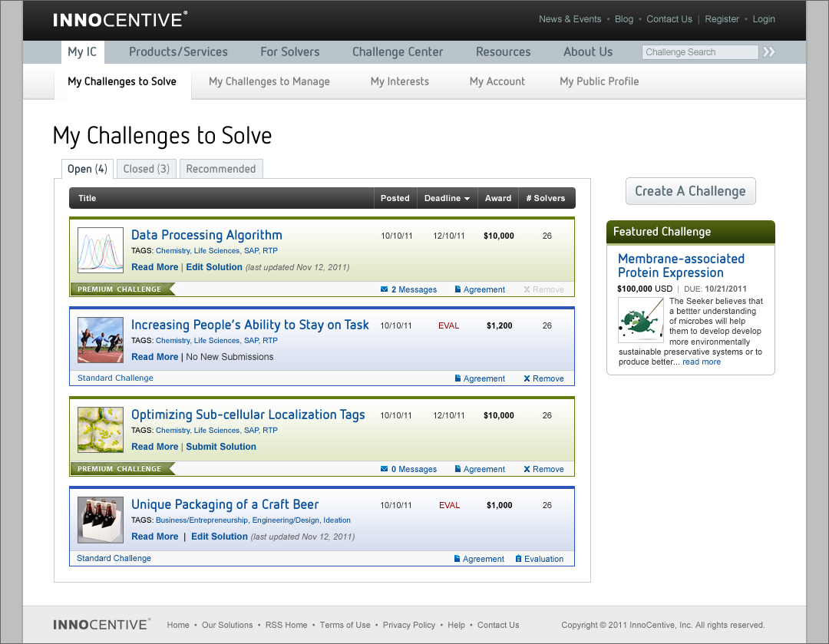Go to My Account tab
Viewport: 829px width, 644px height.
[497, 81]
